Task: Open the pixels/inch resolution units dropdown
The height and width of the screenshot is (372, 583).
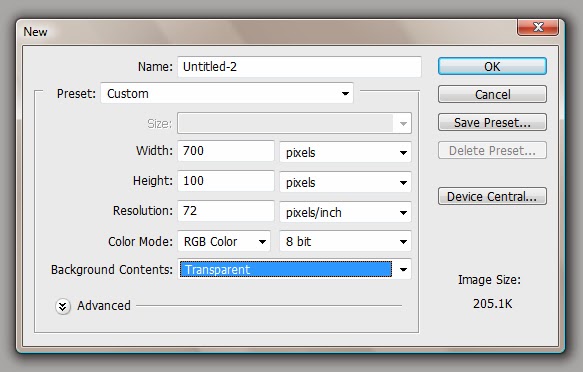Action: tap(345, 212)
